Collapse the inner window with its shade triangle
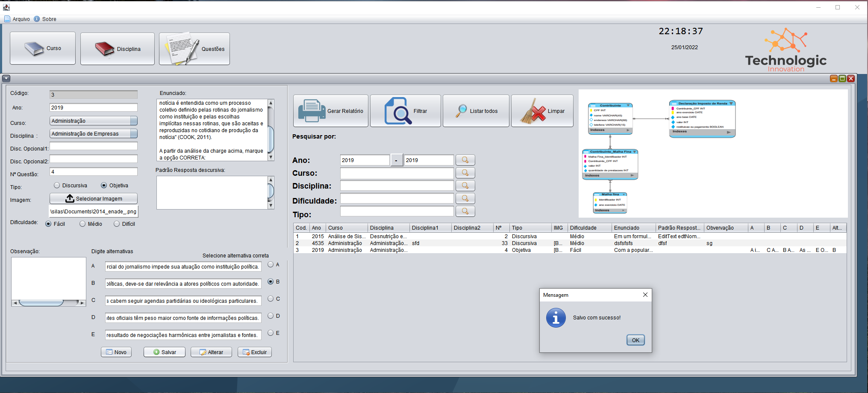 (6, 79)
